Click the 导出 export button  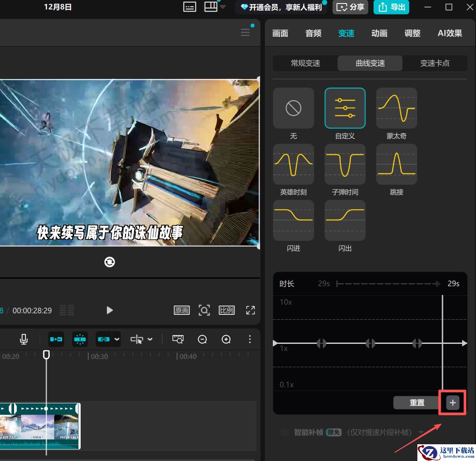pyautogui.click(x=391, y=7)
